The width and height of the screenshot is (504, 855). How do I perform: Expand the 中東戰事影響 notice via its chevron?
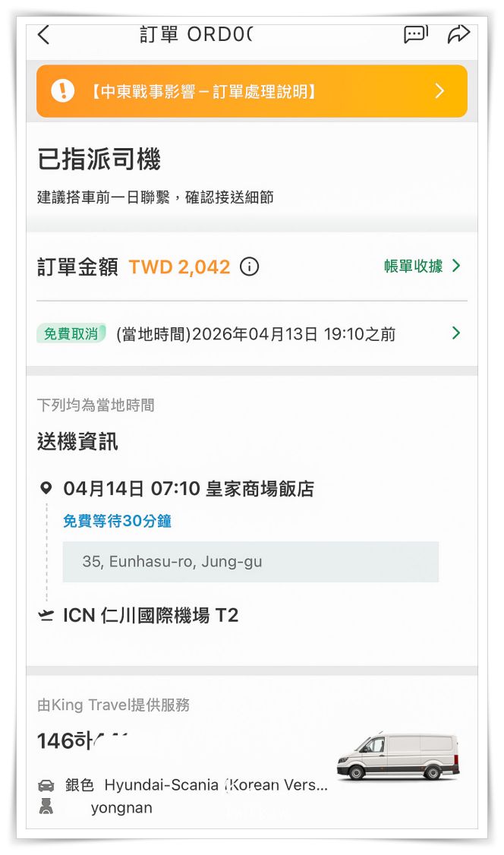coord(439,90)
